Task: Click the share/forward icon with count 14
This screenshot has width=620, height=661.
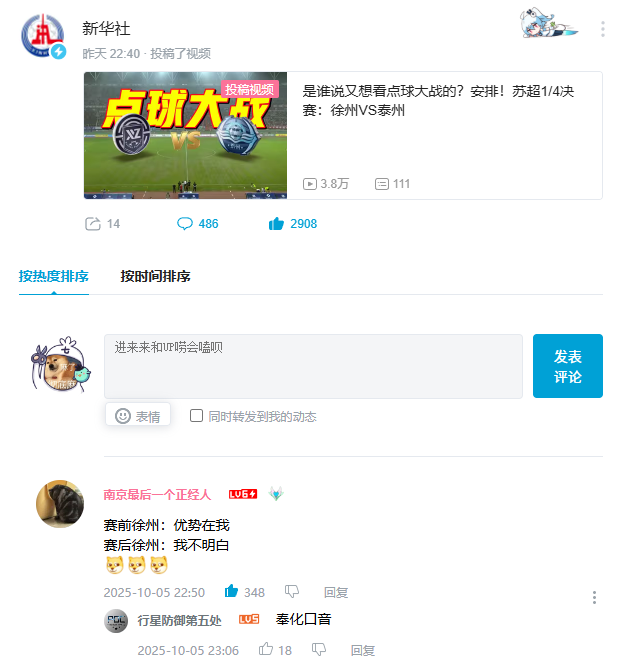Action: tap(93, 224)
